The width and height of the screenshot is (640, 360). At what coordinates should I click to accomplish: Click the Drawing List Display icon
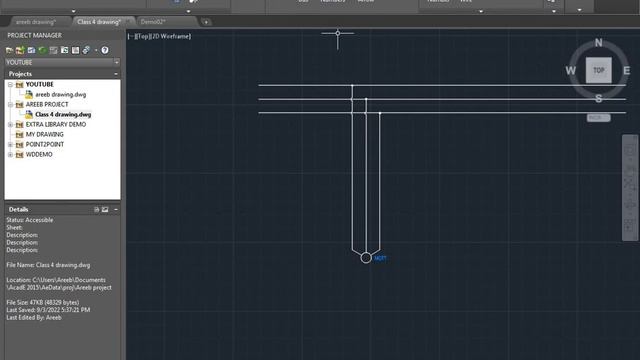click(76, 50)
